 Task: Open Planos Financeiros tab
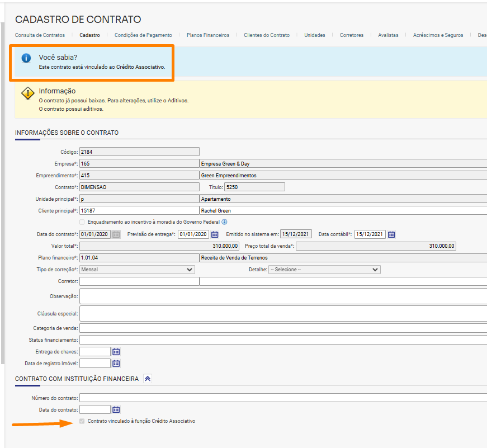pos(208,35)
